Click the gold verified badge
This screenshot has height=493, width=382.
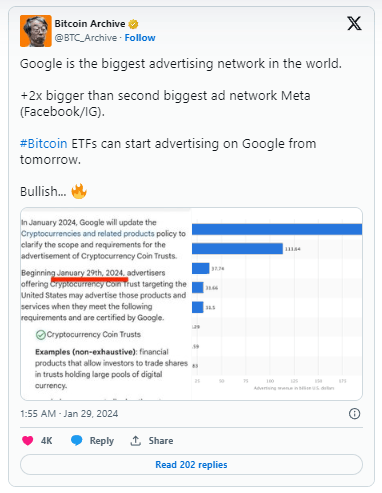click(133, 24)
